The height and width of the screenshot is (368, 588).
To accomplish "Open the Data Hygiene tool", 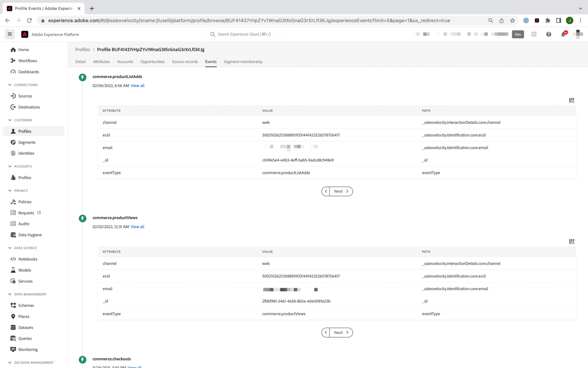I will coord(30,235).
